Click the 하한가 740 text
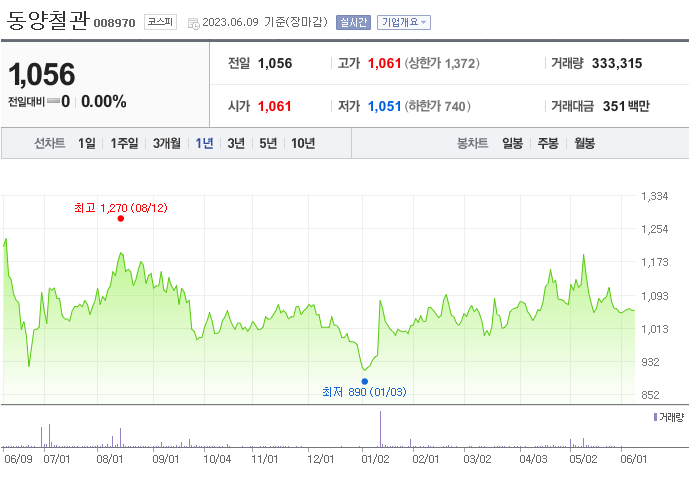 (x=438, y=106)
